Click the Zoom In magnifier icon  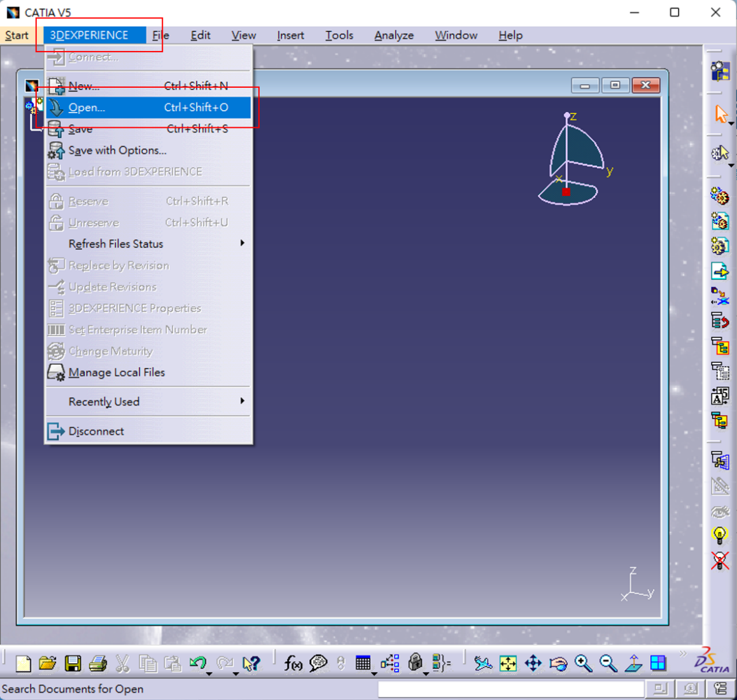(x=584, y=663)
